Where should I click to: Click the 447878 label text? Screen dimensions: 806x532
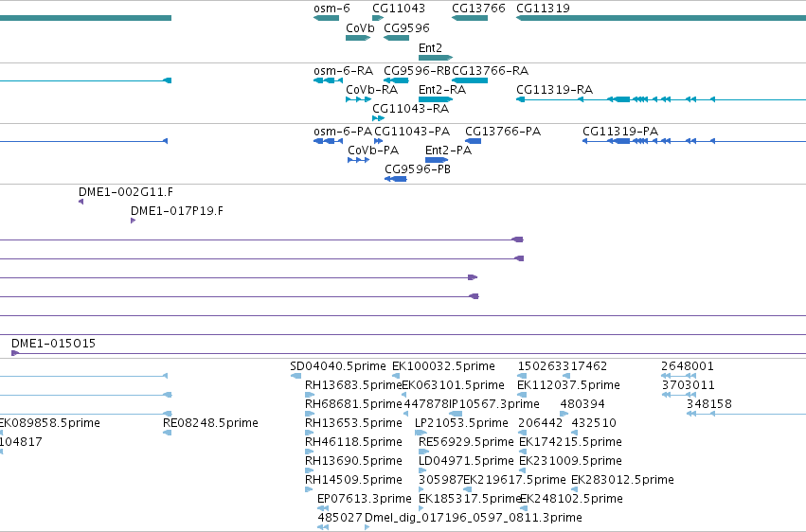(x=426, y=404)
